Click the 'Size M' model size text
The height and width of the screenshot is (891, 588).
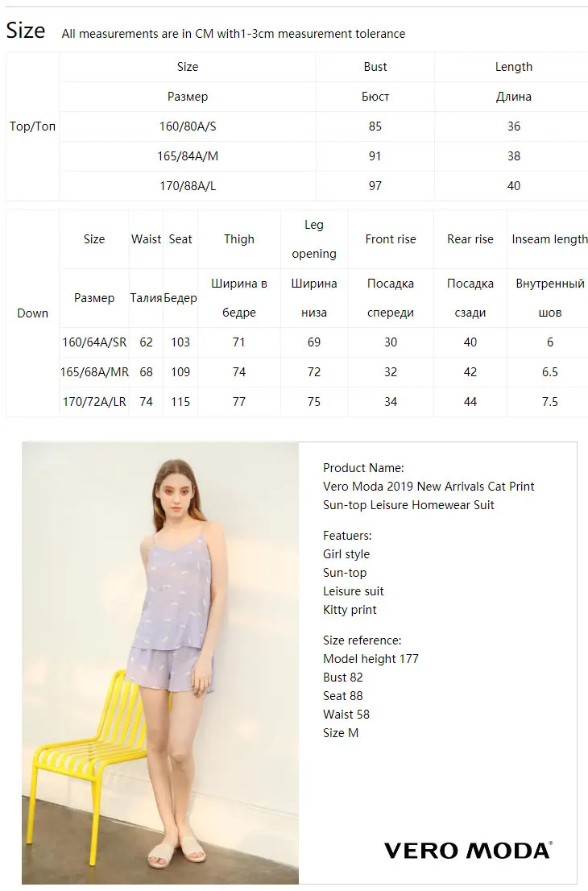click(x=341, y=733)
